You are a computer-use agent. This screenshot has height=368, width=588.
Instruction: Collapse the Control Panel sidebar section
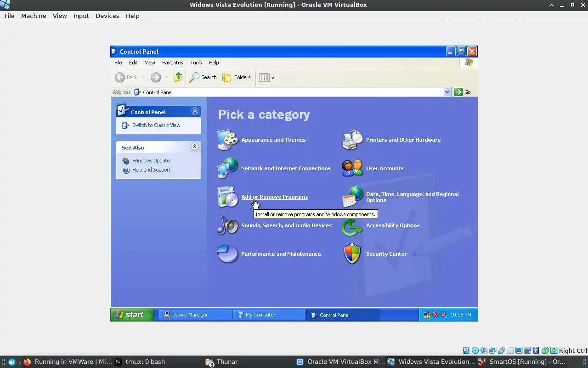195,111
